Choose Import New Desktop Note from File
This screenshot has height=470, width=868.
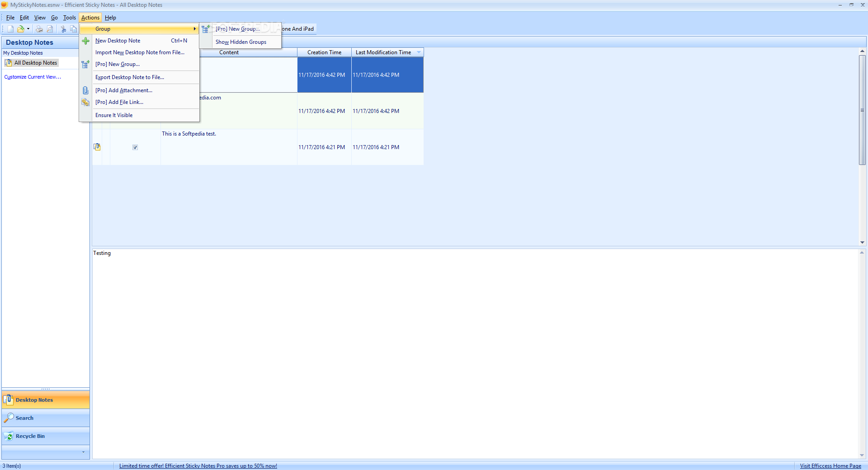(139, 52)
